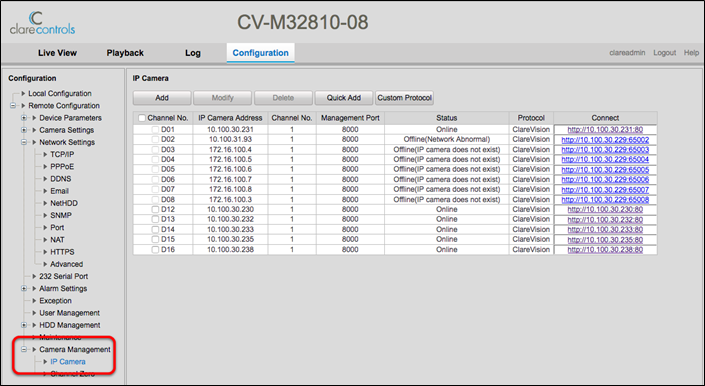Open the HTTPS settings item
Screen dimensions: 705x386
click(62, 252)
